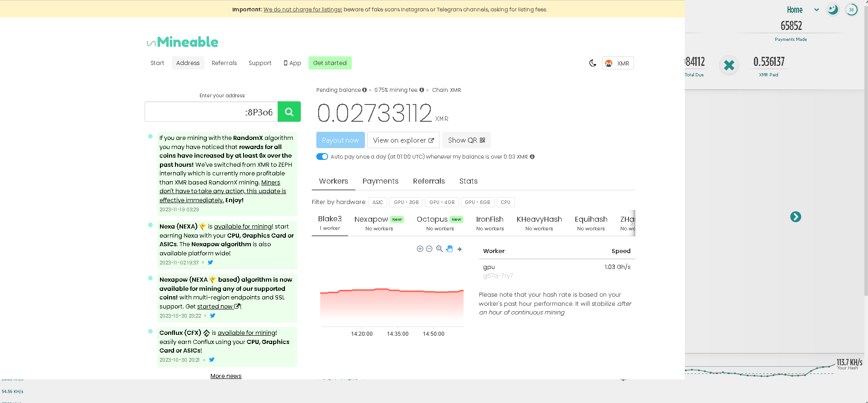Select the Equihash algorithm tab
868x403 pixels.
coord(591,223)
